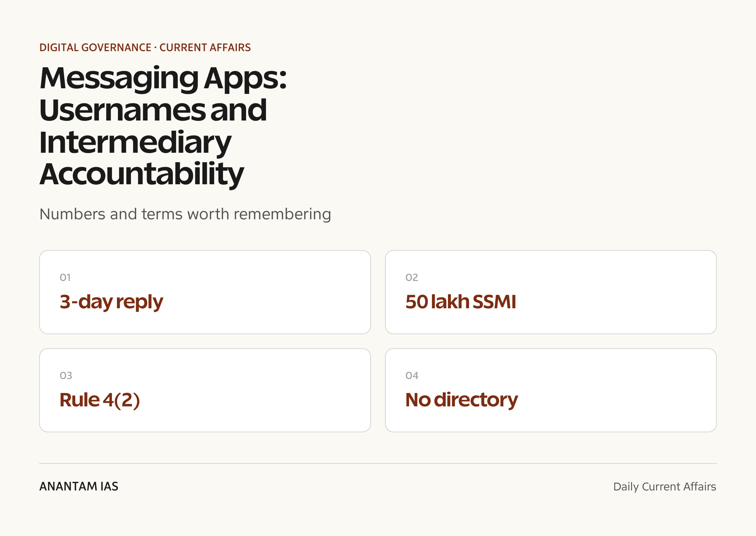Screen dimensions: 756x536
Task: Click the '04' card number
Action: 412,376
